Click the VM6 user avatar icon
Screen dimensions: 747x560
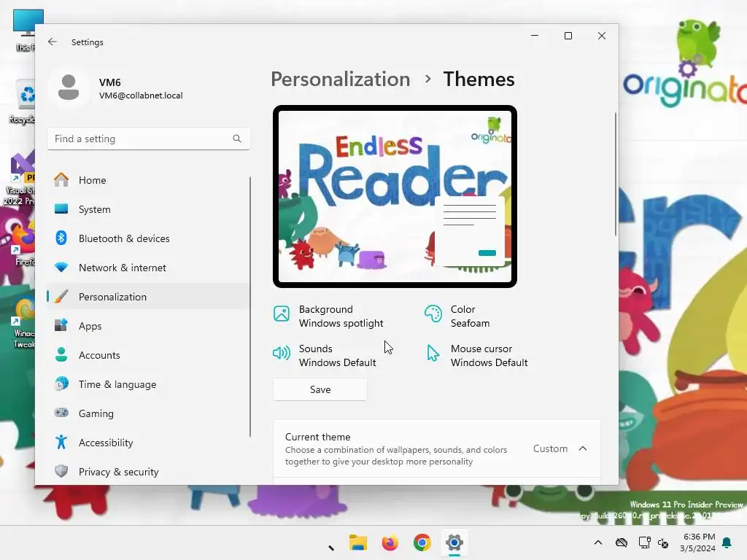pos(69,87)
